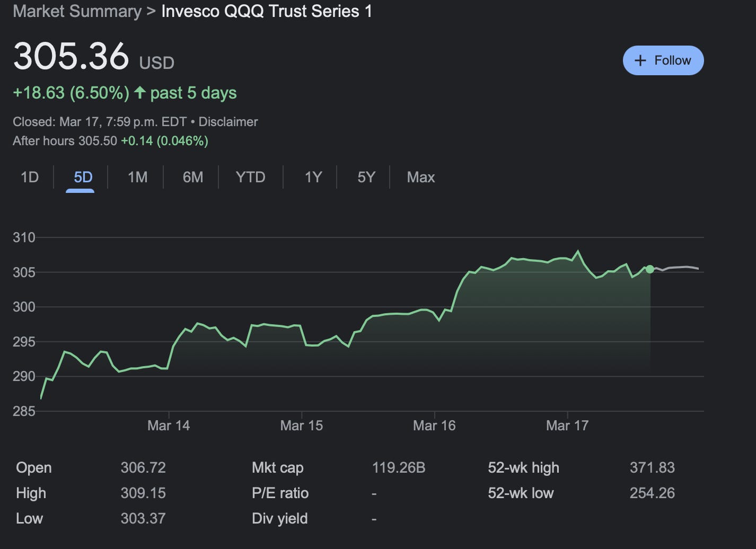Click the 305 y-axis label

(x=24, y=272)
